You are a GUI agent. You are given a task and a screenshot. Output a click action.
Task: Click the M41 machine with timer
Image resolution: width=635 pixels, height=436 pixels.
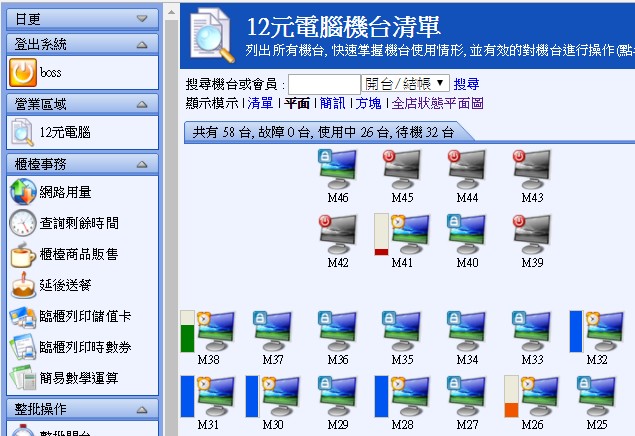[x=408, y=234]
